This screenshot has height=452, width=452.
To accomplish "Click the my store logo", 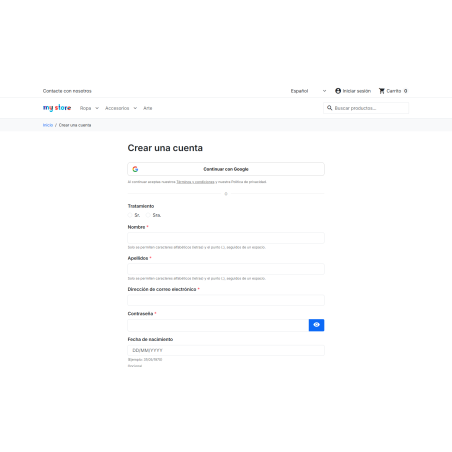I will click(x=57, y=108).
